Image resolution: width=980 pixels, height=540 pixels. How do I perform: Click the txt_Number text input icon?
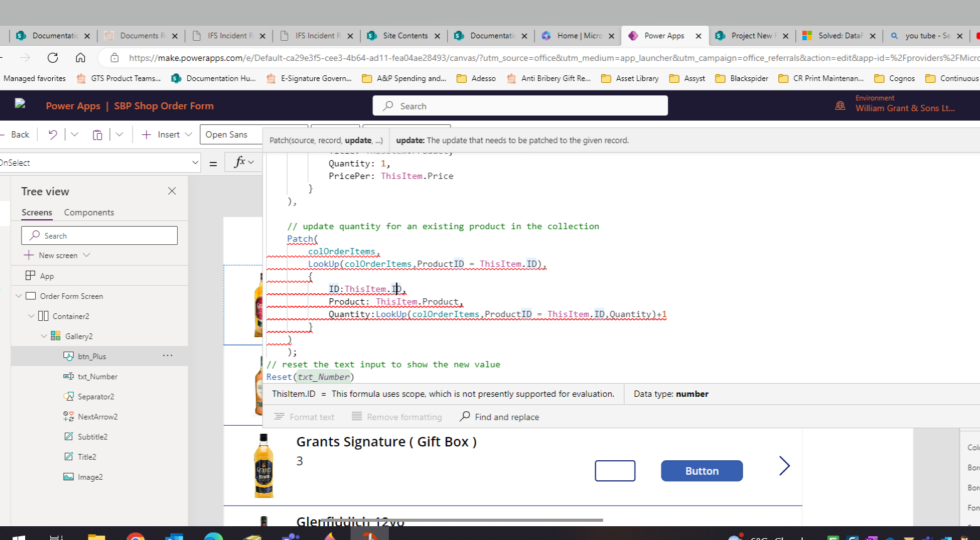pyautogui.click(x=68, y=376)
